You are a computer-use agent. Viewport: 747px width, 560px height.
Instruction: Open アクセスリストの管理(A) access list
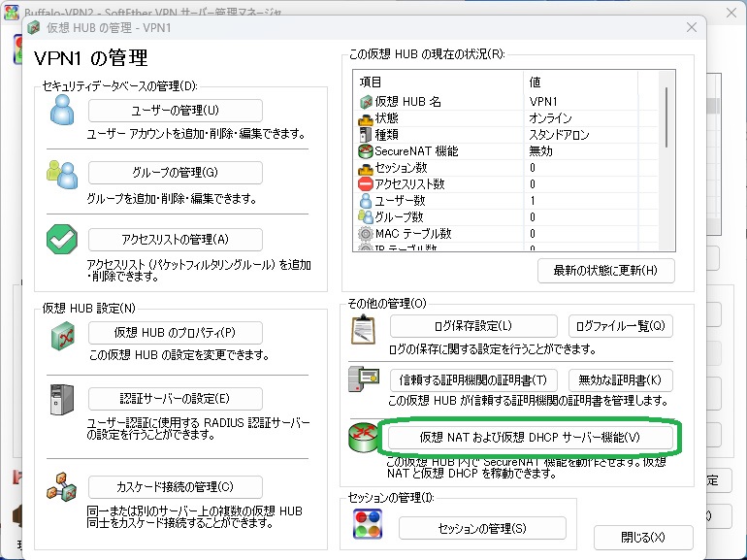click(176, 240)
